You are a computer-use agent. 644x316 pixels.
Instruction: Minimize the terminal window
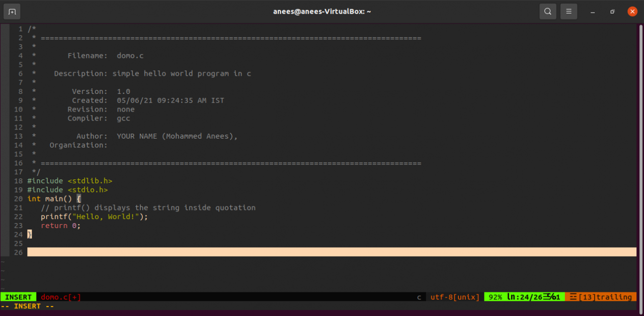592,11
